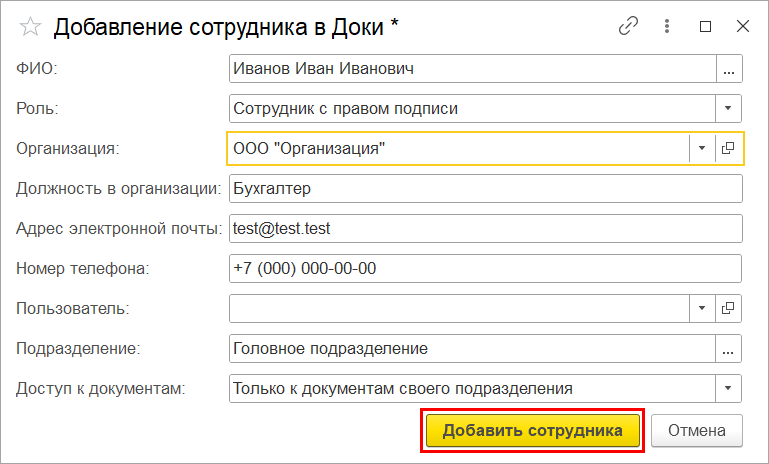Image resolution: width=769 pixels, height=464 pixels.
Task: Open the three-dot more actions menu
Action: [666, 26]
